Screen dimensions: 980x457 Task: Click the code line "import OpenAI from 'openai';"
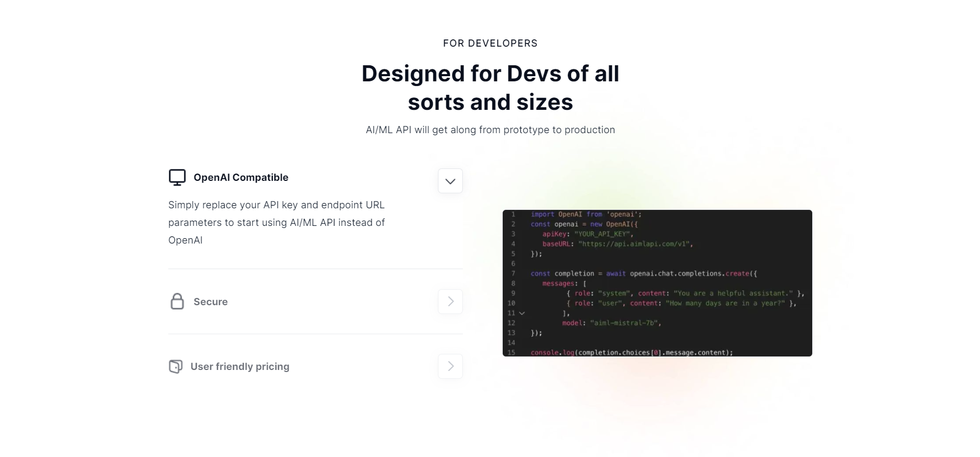pos(586,214)
